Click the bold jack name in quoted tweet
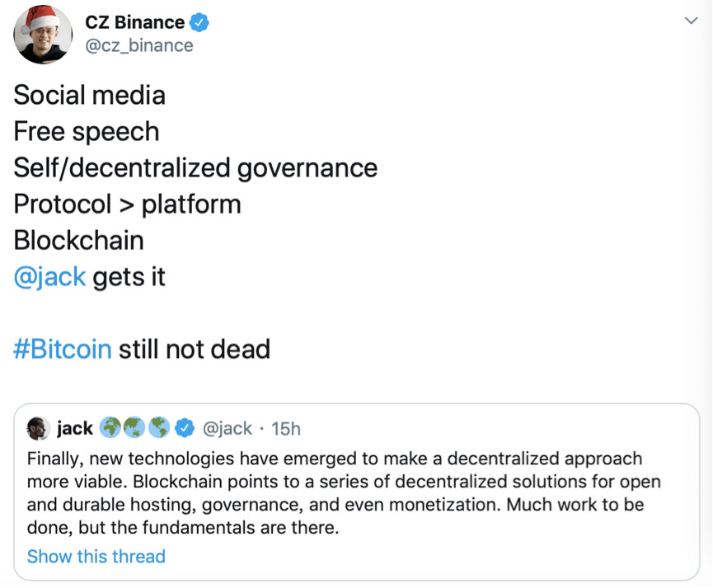The width and height of the screenshot is (713, 588). pyautogui.click(x=74, y=428)
